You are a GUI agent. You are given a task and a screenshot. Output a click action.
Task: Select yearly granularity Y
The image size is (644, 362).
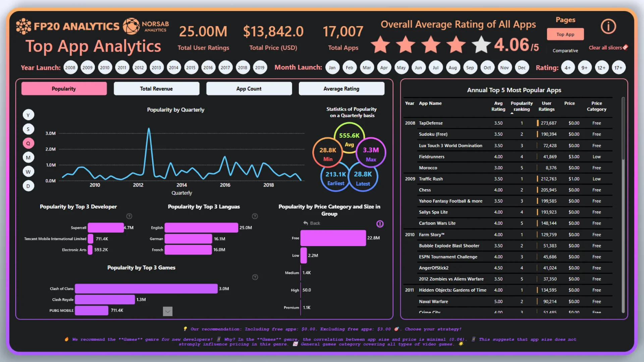coord(29,115)
